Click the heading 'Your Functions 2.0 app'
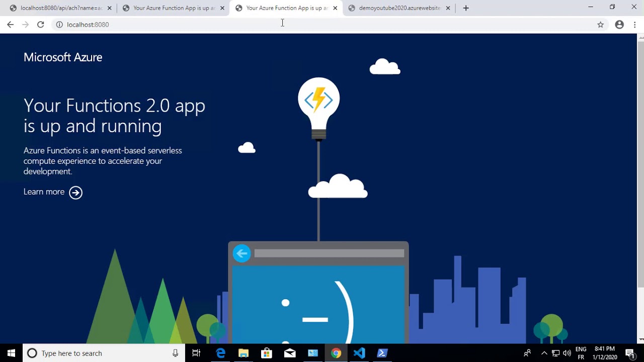Screen dimensions: 644x362 point(114,106)
